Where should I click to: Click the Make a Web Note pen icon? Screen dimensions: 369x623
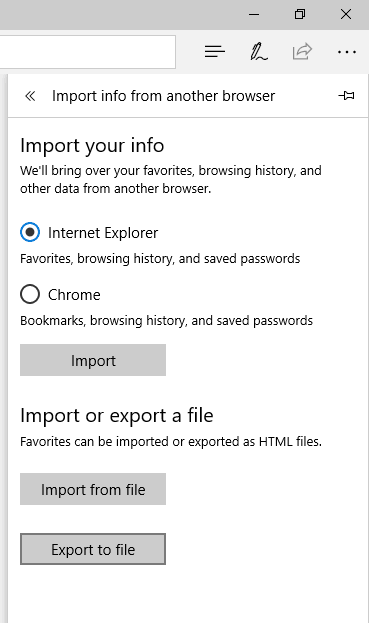click(x=259, y=52)
